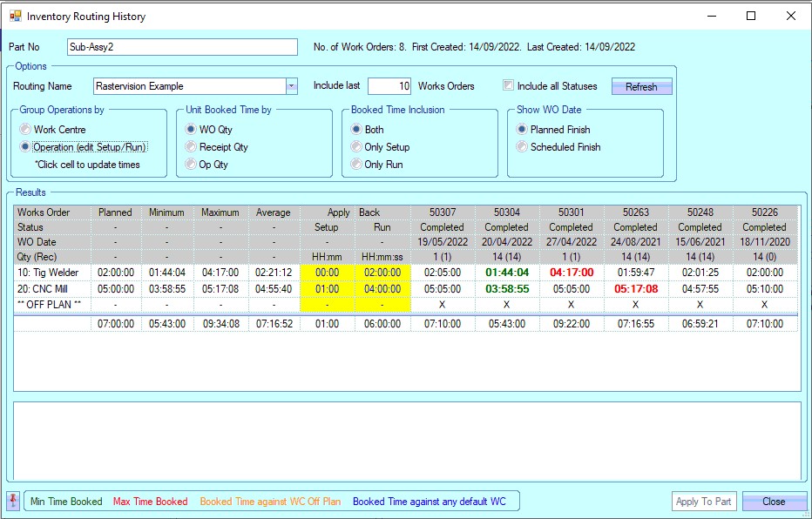The width and height of the screenshot is (812, 519).
Task: Select Scheduled Finish WO date option
Action: (522, 147)
